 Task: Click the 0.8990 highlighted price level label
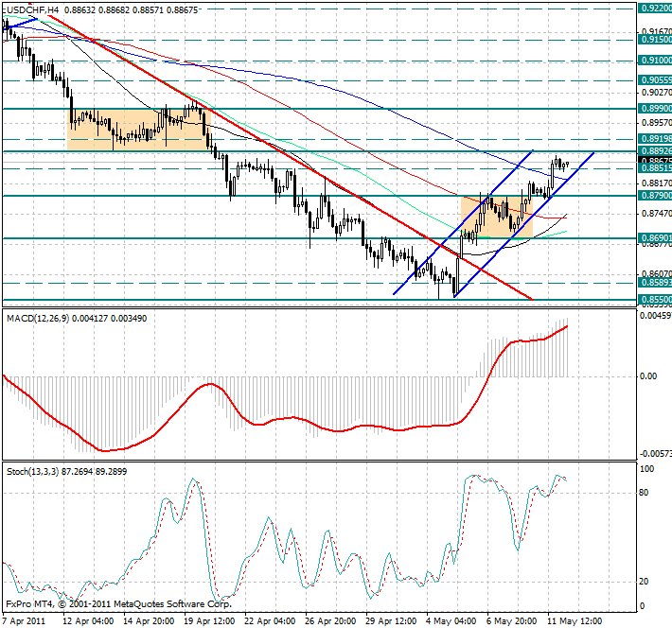[x=655, y=109]
